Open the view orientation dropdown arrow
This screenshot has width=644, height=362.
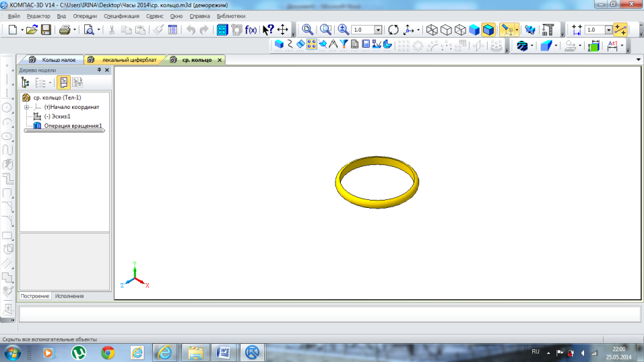(418, 30)
